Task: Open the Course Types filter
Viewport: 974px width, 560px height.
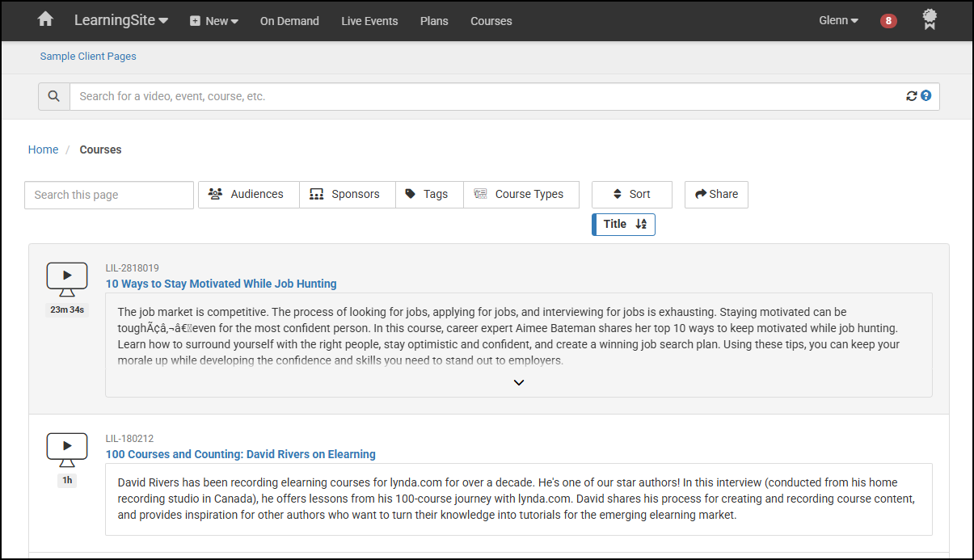Action: [521, 195]
